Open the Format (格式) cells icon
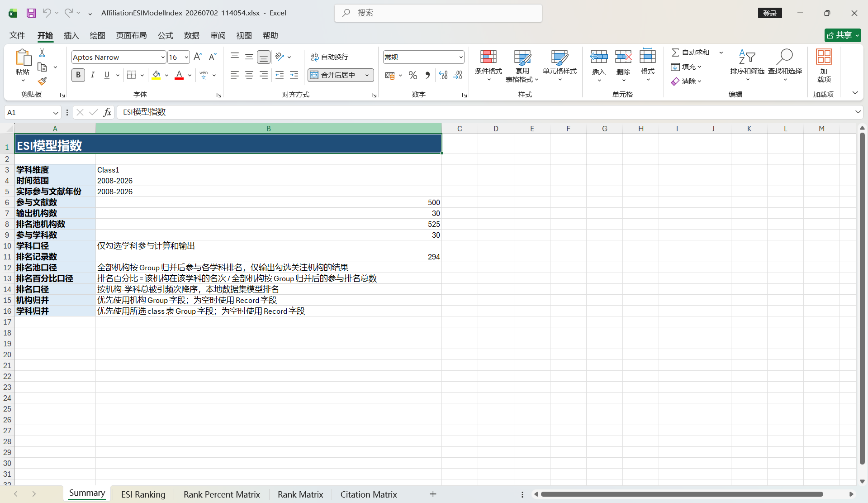 coord(648,56)
